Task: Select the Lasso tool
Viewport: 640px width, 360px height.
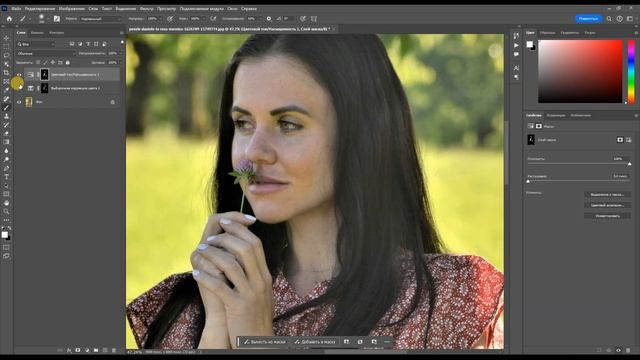Action: point(6,55)
